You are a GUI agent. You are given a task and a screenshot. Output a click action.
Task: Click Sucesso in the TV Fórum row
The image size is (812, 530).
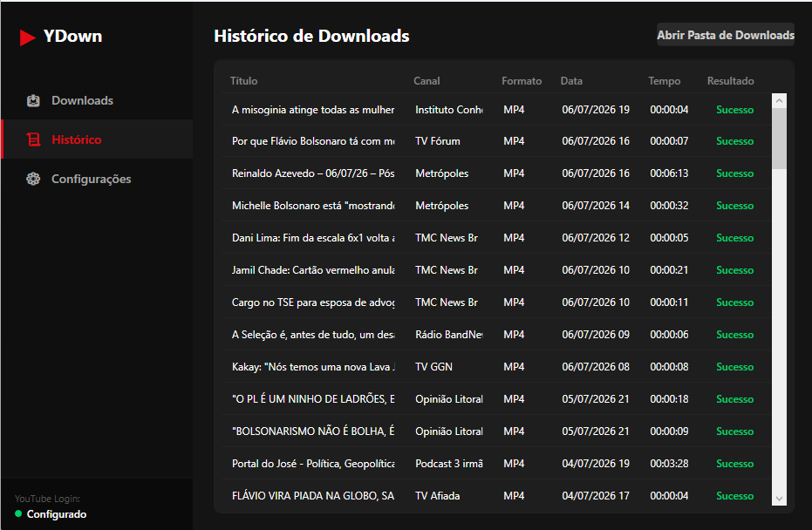735,141
